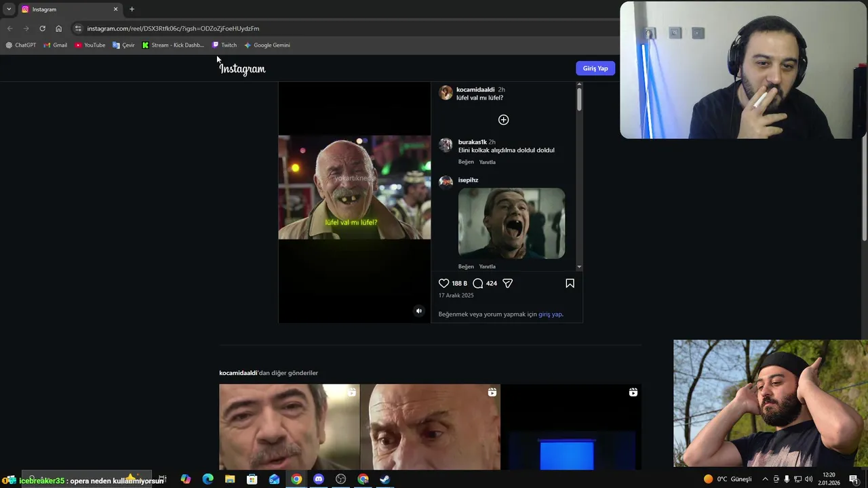Image resolution: width=868 pixels, height=488 pixels.
Task: Click Yanıtla under isepihz comment
Action: (x=487, y=266)
